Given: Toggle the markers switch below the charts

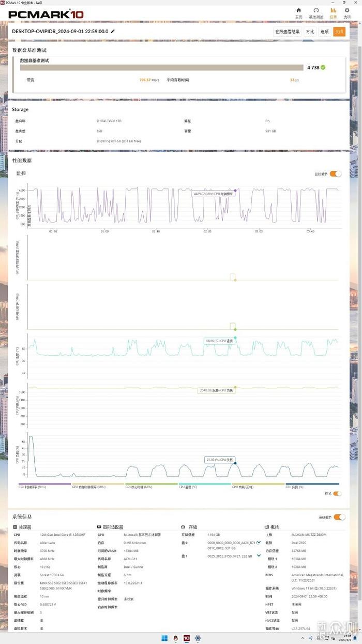Looking at the screenshot, I should point(337,493).
